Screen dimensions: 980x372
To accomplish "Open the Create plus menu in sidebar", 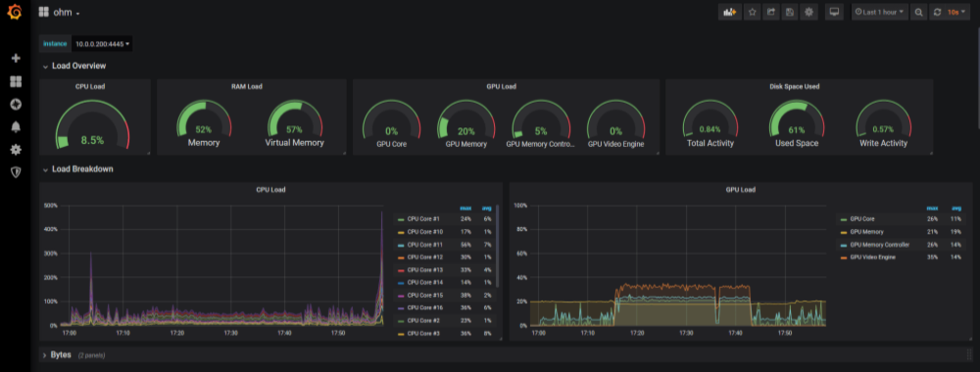I will [x=16, y=58].
